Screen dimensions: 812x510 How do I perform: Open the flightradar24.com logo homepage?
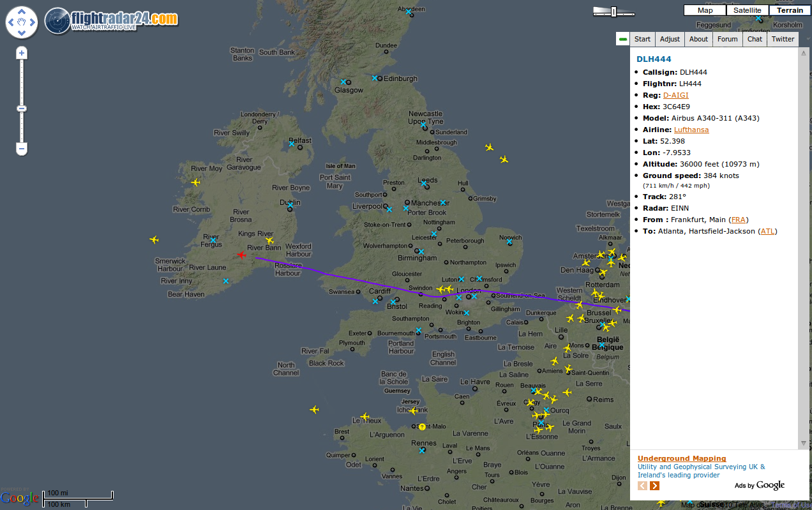(112, 20)
